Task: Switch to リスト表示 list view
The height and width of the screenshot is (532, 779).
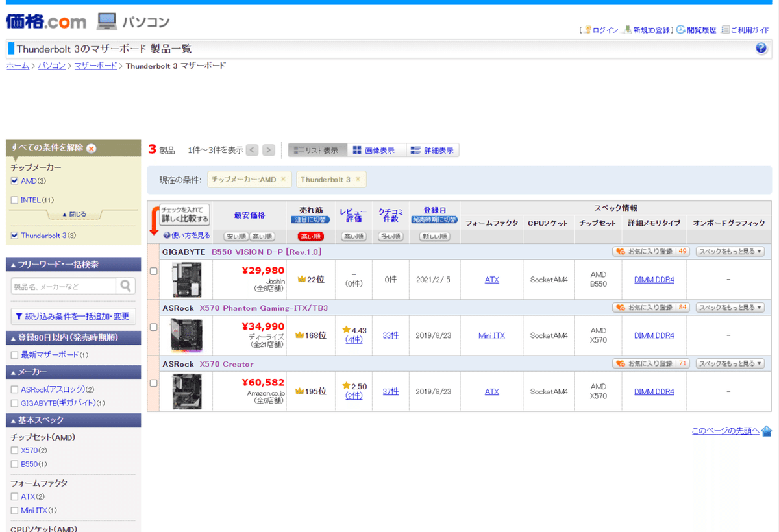Action: click(x=317, y=151)
